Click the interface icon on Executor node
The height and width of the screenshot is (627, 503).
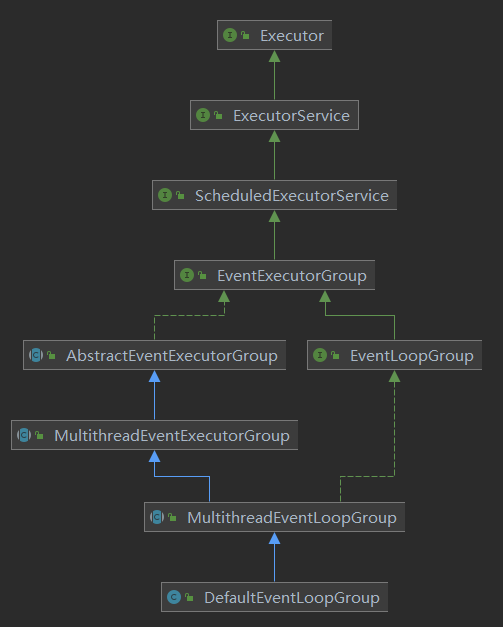point(230,35)
